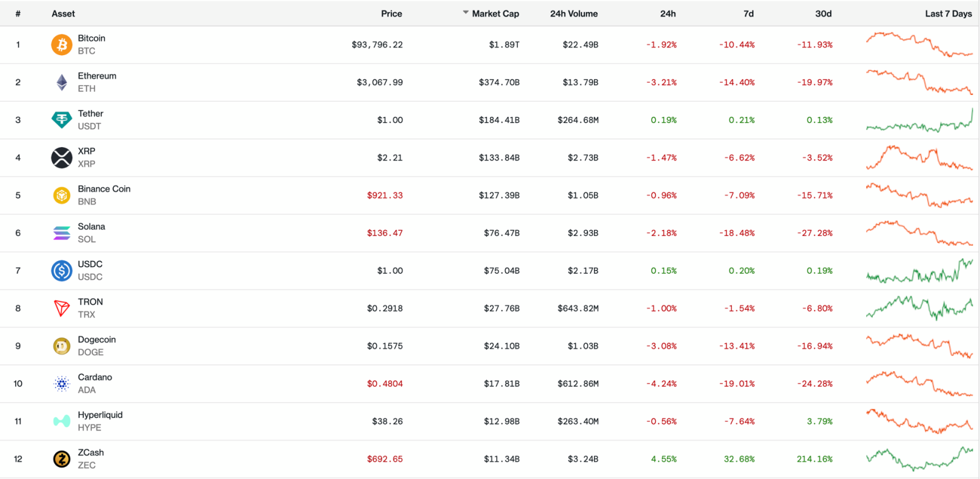Click the ZCash logo icon
Screen dimensions: 980x479
click(x=61, y=459)
